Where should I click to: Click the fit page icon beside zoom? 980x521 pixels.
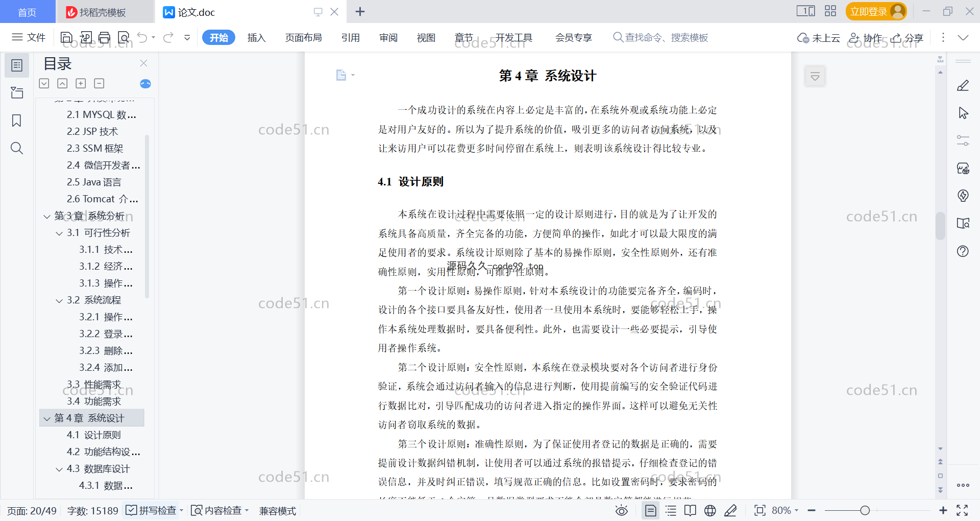point(760,510)
